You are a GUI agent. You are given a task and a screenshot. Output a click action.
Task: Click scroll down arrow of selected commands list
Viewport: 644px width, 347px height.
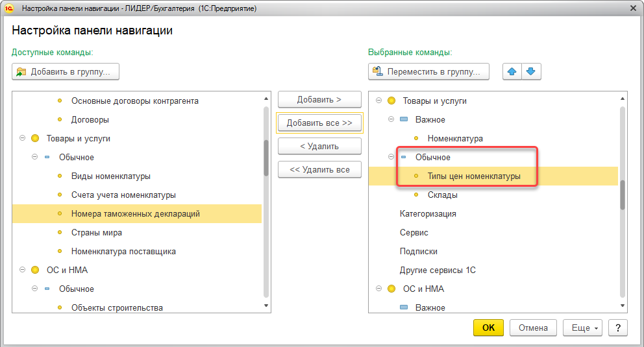(x=623, y=305)
